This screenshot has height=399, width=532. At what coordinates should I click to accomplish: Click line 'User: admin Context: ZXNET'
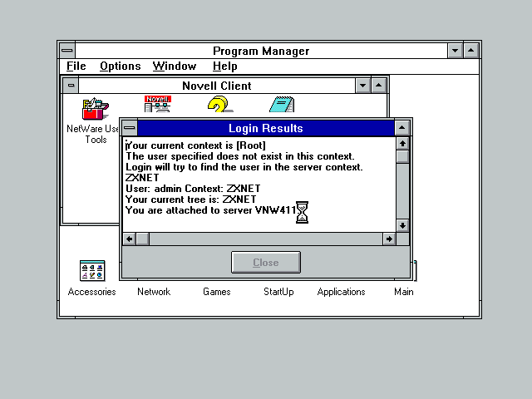pyautogui.click(x=193, y=189)
